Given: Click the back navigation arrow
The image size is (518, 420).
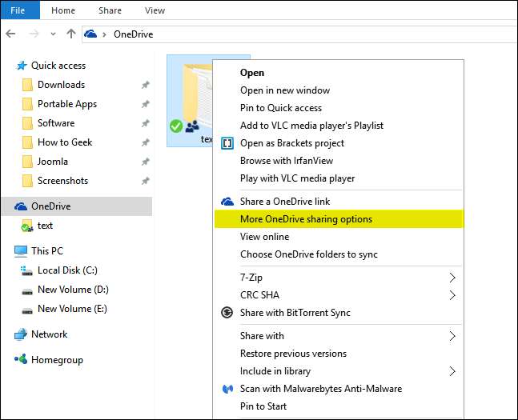Looking at the screenshot, I should [x=10, y=34].
